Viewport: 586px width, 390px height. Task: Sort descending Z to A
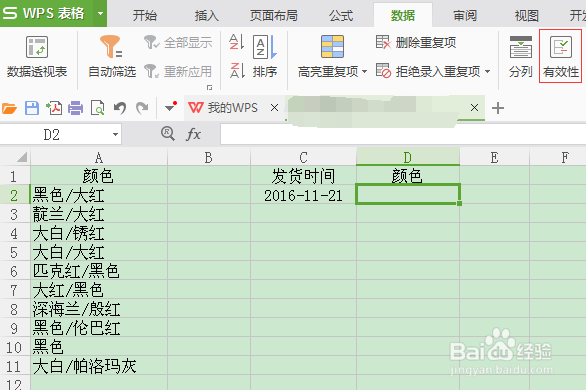click(x=237, y=70)
